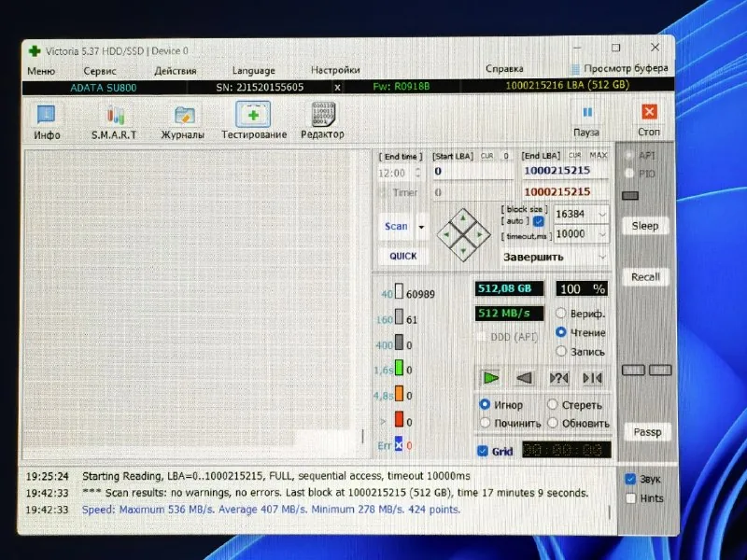Open the Настройки menu

pyautogui.click(x=335, y=70)
